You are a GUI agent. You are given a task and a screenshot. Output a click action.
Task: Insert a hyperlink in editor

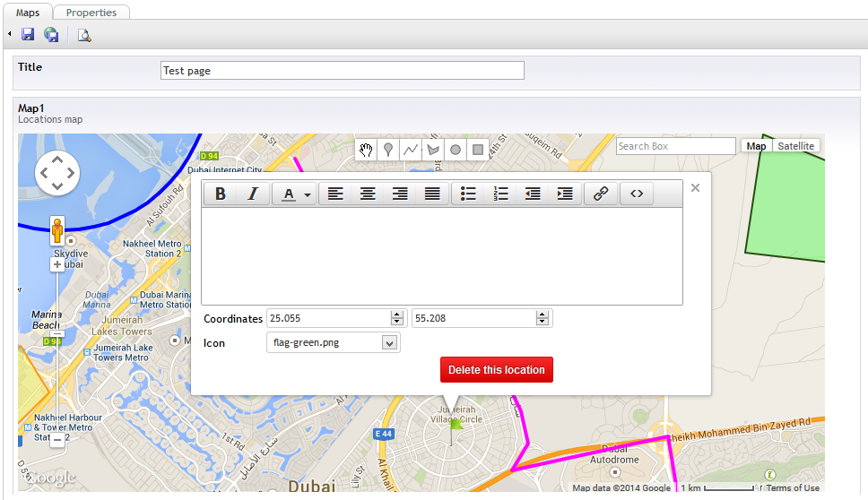pos(601,194)
